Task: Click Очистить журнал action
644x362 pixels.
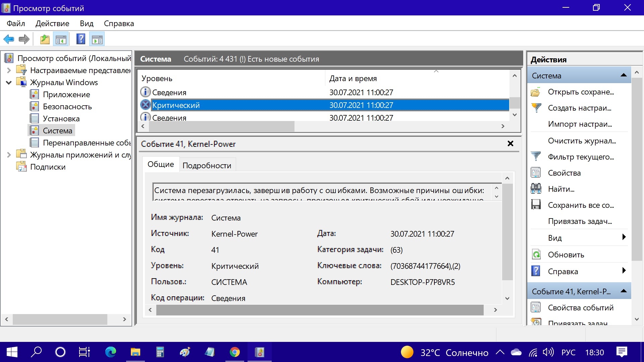Action: coord(582,140)
